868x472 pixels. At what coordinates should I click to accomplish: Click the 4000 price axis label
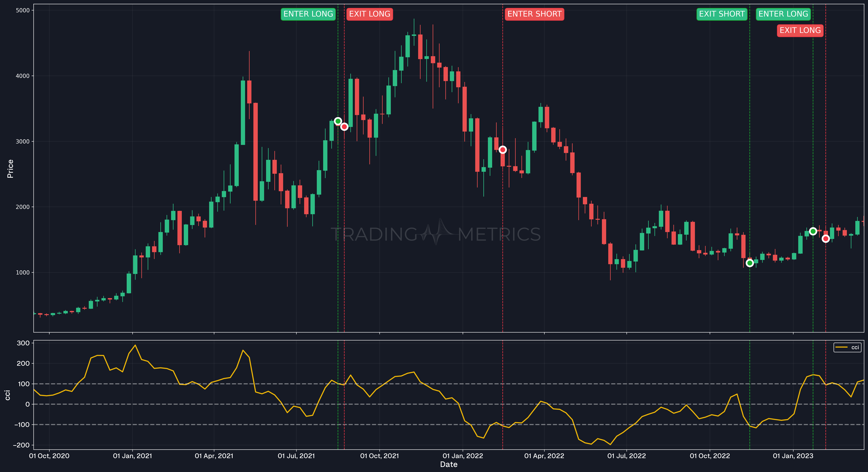click(23, 76)
